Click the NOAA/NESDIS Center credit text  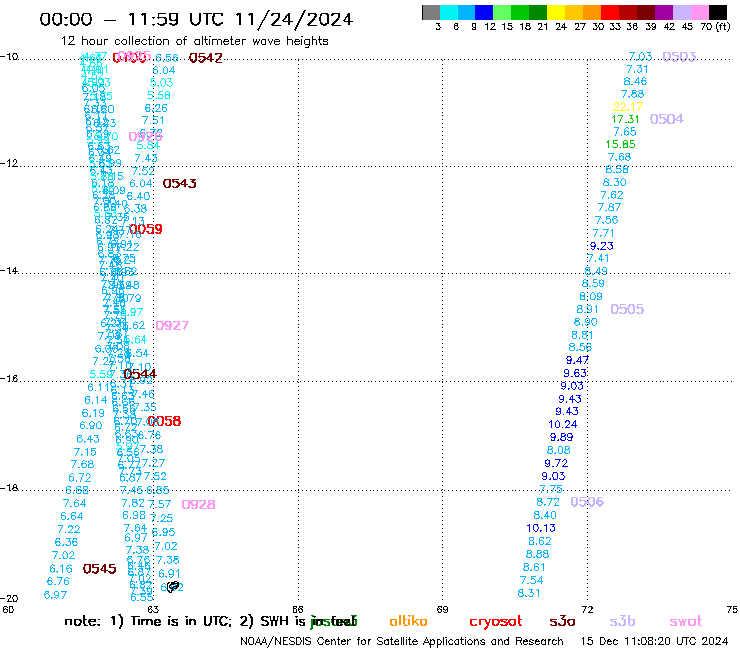(402, 641)
